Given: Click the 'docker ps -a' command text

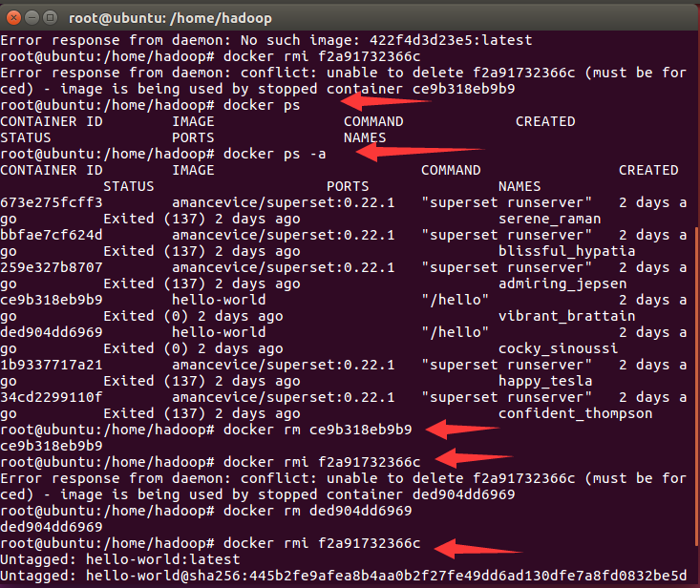Looking at the screenshot, I should (x=274, y=155).
